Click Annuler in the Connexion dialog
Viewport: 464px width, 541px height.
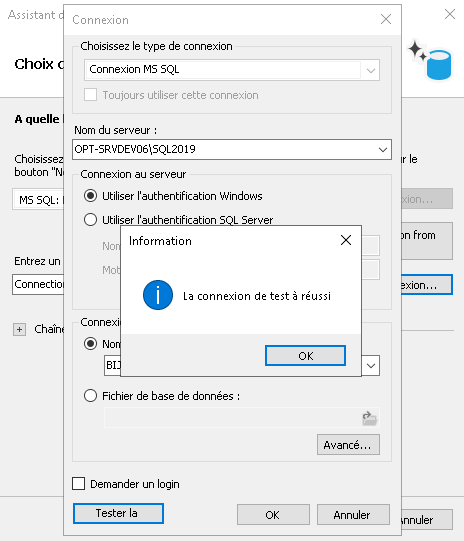(353, 515)
